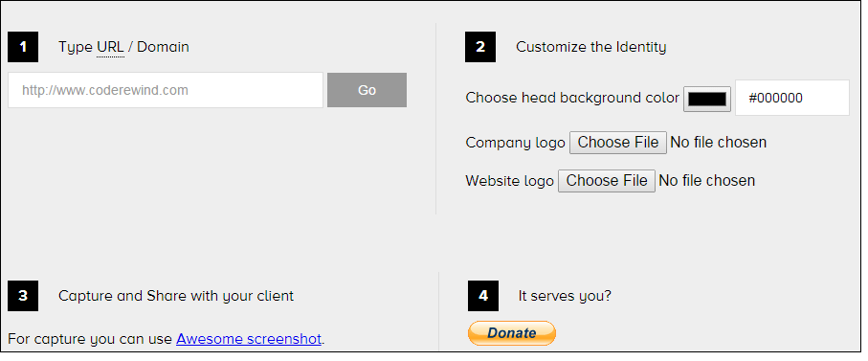Screen dimensions: 868x361
Task: Choose a file for Company logo
Action: 618,143
